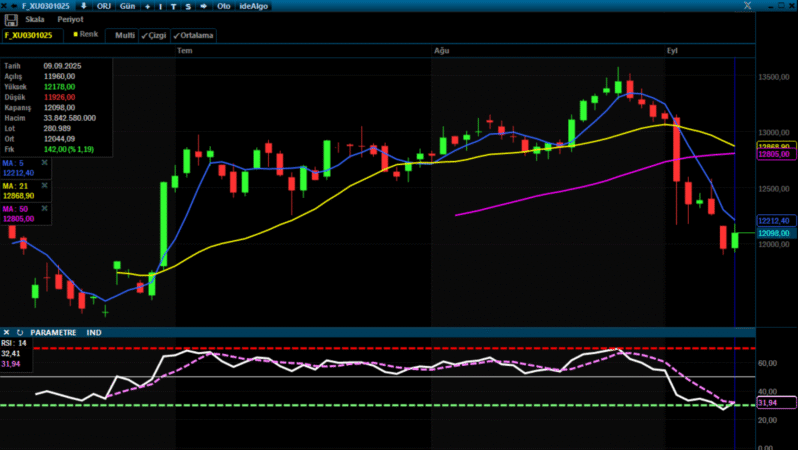Screen dimensions: 798x450
Task: Click the yellow Renk color swatch
Action: click(75, 34)
